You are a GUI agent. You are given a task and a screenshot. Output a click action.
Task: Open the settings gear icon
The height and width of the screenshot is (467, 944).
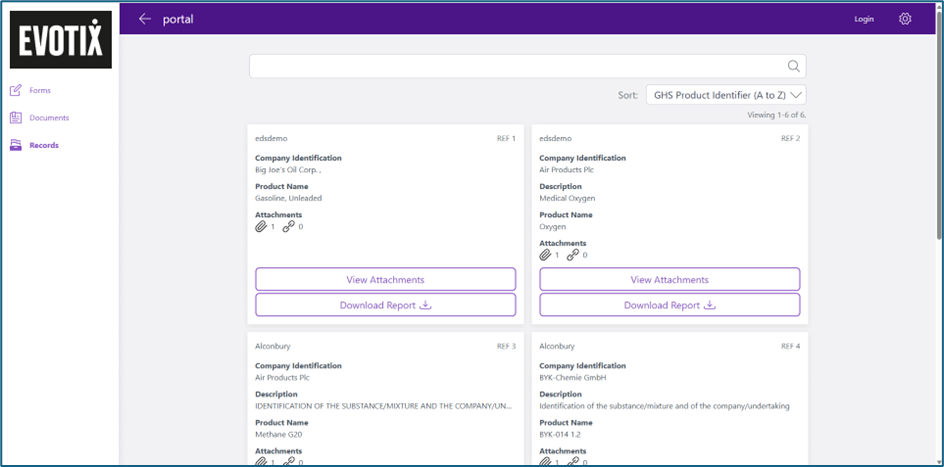pyautogui.click(x=905, y=19)
